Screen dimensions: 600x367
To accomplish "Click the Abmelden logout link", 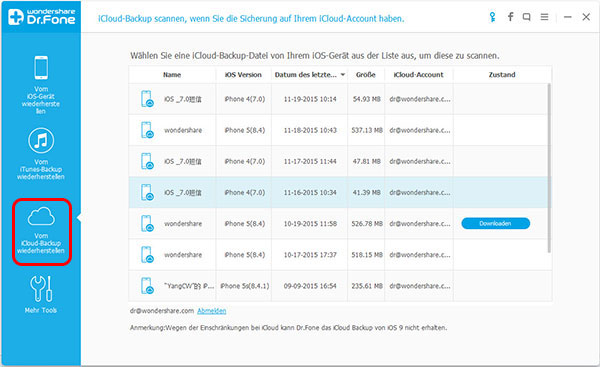I will [212, 311].
